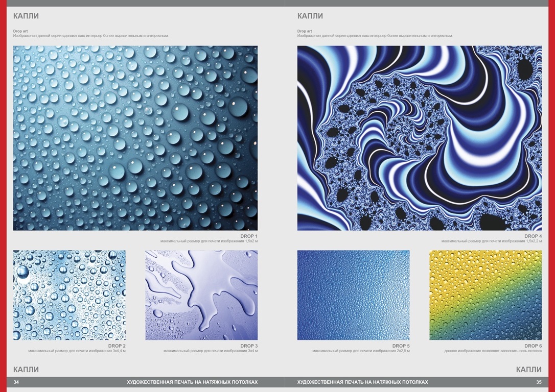The width and height of the screenshot is (555, 392).
Task: Select the blue fractal swirl DROP 4 image
Action: coord(420,138)
